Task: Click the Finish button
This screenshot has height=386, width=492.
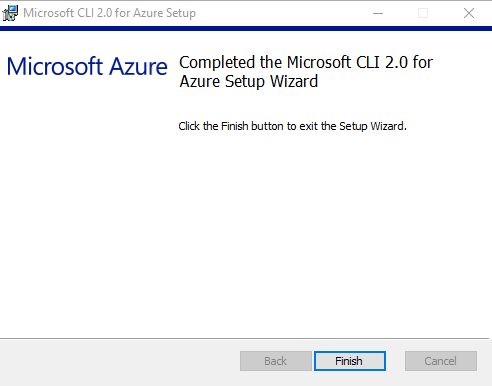Action: tap(350, 361)
